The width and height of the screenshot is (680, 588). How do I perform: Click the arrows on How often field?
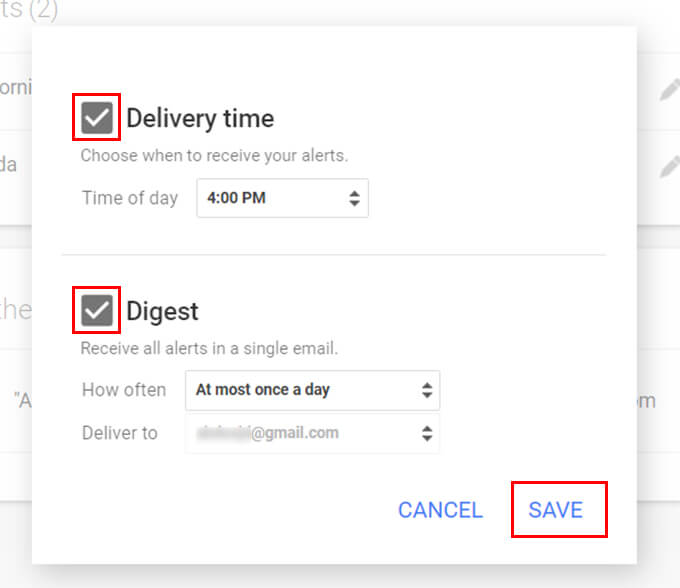(x=427, y=390)
